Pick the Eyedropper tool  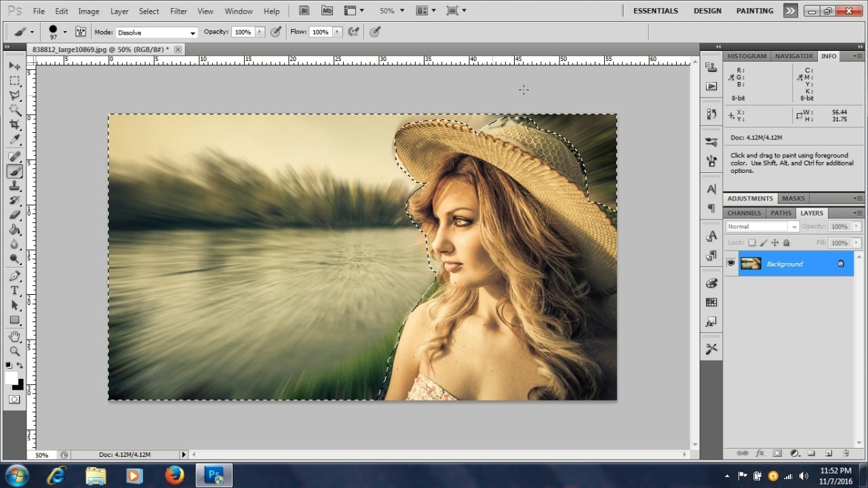[x=14, y=140]
